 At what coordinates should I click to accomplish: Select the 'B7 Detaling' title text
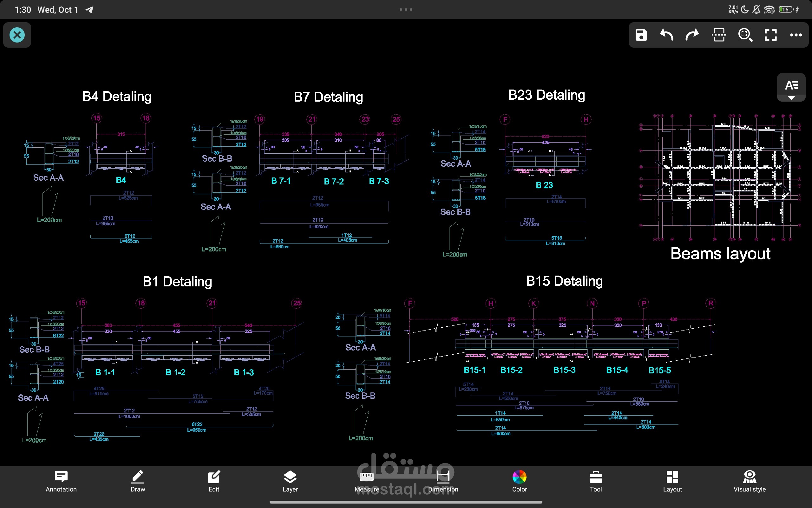pyautogui.click(x=328, y=97)
